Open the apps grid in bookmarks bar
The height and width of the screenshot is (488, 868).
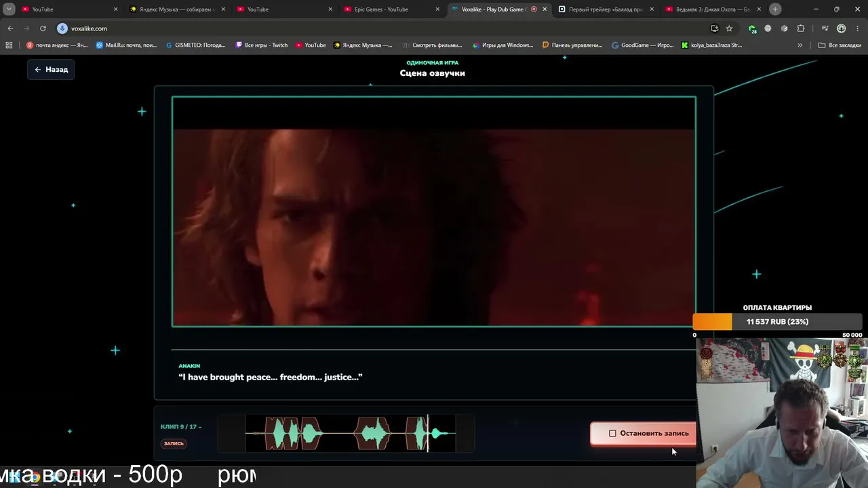point(9,45)
